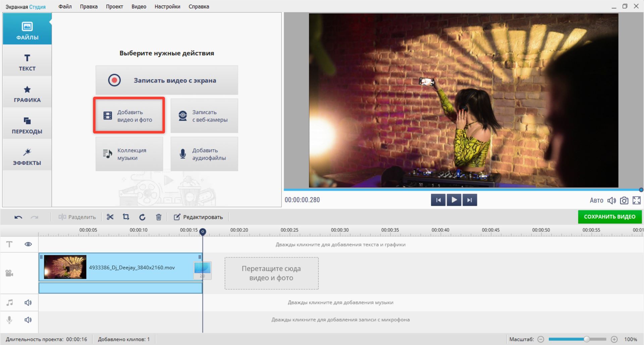Click the preview volume speaker icon

tap(611, 200)
